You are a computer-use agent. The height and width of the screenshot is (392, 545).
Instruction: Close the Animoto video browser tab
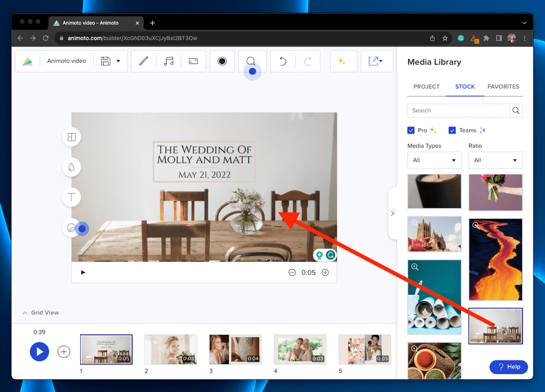point(137,23)
